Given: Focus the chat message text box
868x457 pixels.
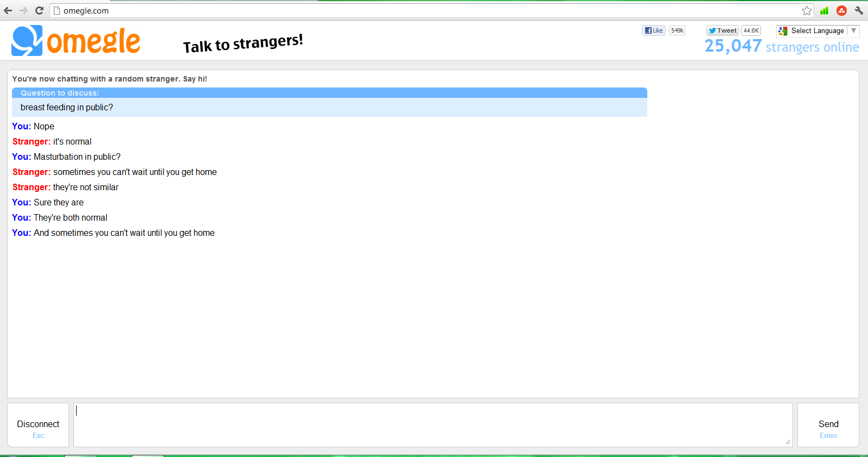Looking at the screenshot, I should point(433,425).
